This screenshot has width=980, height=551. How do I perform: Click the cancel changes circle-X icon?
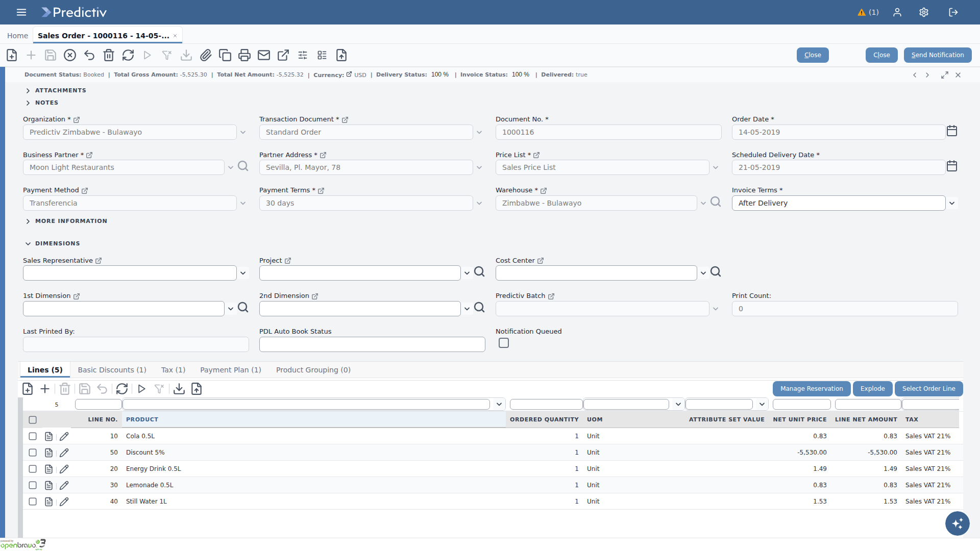(70, 55)
